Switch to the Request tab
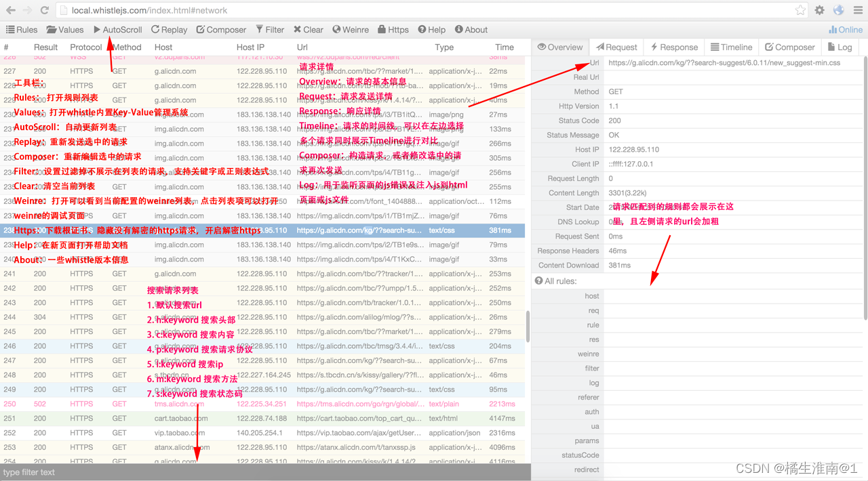This screenshot has height=481, width=868. pos(616,47)
